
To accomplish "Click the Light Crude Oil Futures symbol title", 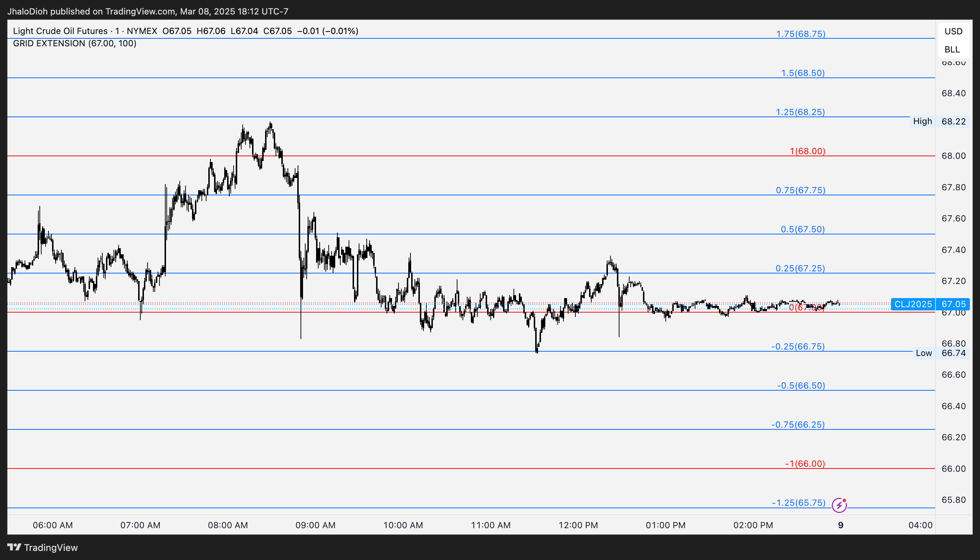I will click(x=60, y=31).
